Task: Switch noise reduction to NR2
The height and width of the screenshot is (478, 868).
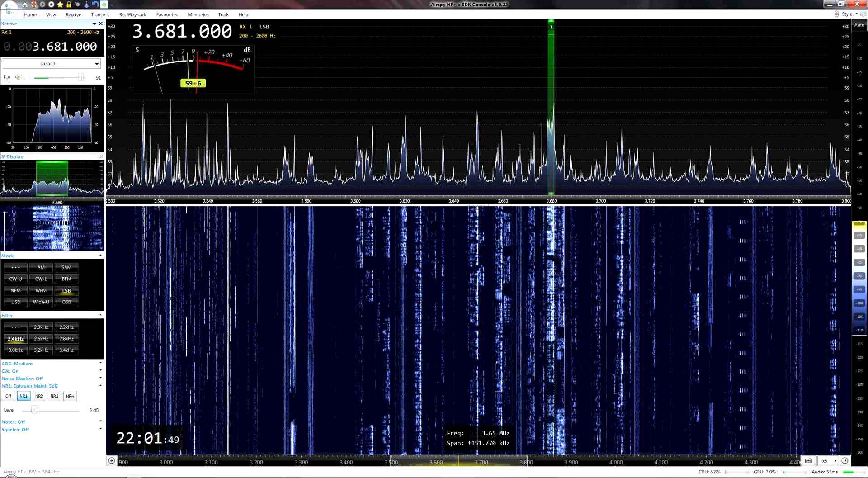Action: coord(39,396)
